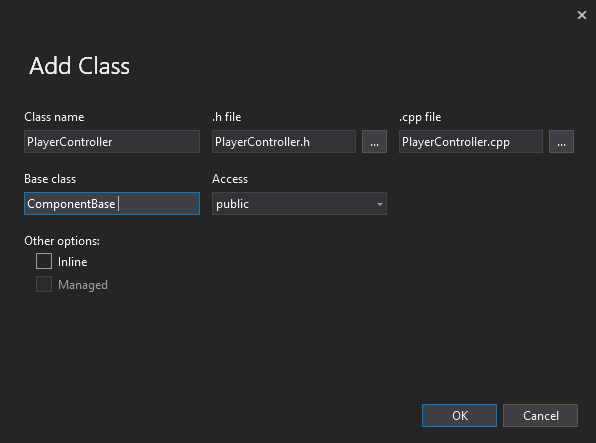The image size is (596, 443).
Task: Select the Base class label
Action: [x=50, y=179]
